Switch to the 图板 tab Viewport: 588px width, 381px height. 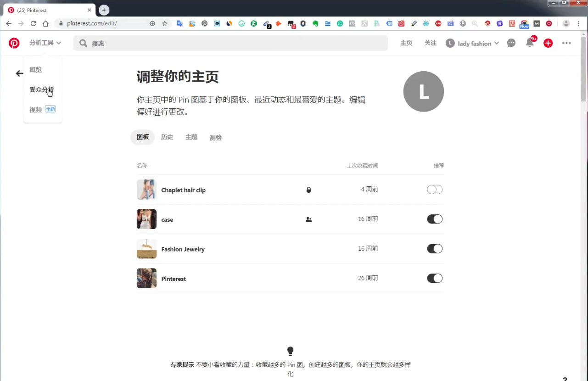(143, 137)
